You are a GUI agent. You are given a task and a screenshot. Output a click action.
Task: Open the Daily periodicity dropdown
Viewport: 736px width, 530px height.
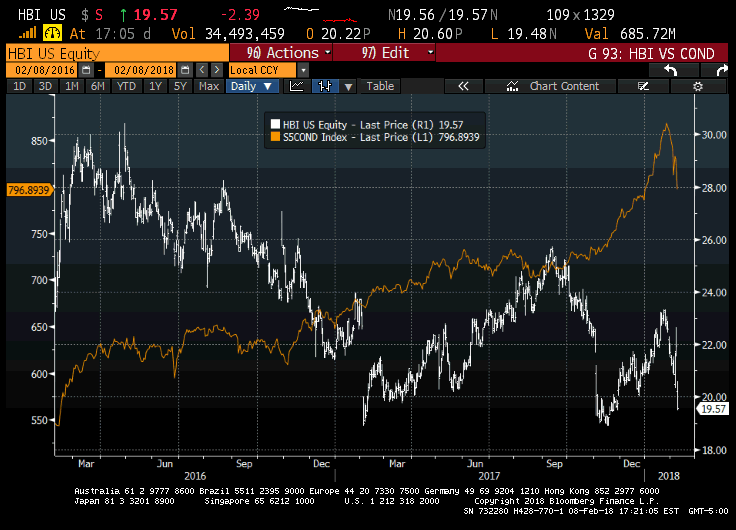pyautogui.click(x=252, y=86)
